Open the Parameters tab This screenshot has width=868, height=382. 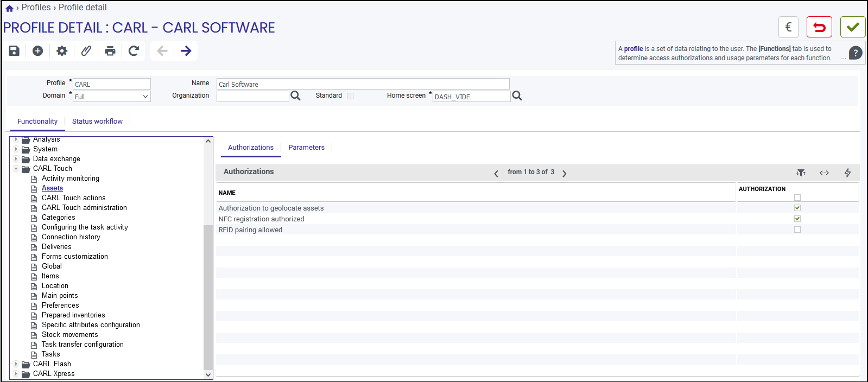(x=306, y=148)
